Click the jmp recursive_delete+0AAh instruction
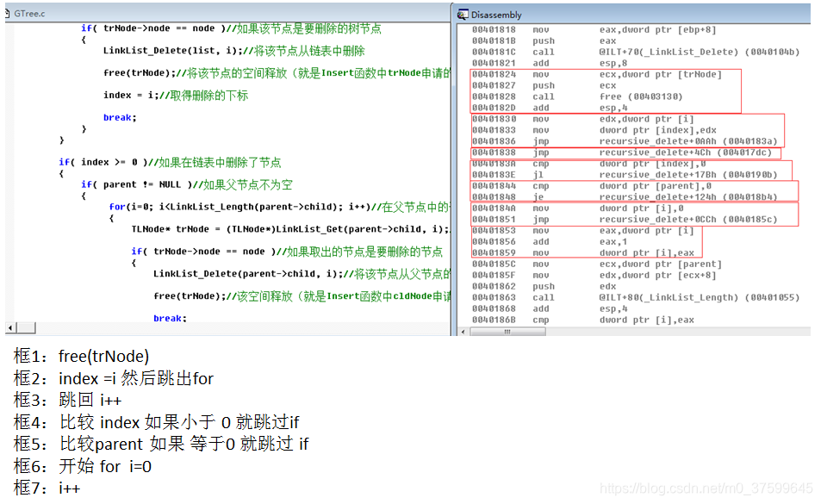 coord(655,141)
